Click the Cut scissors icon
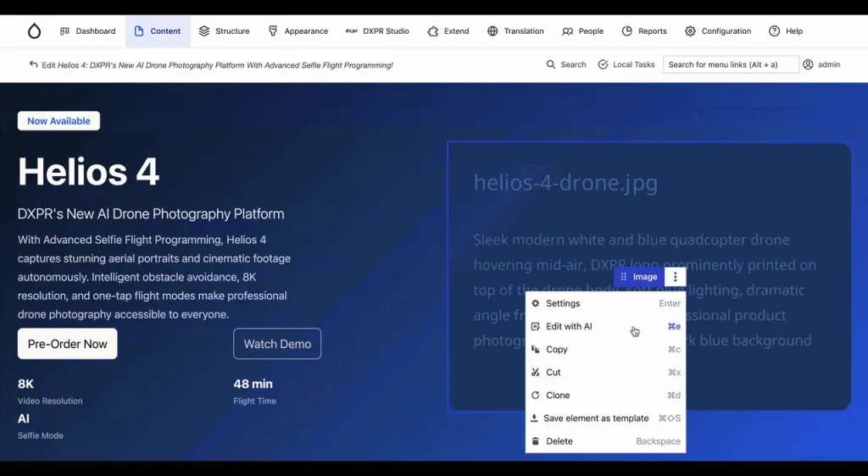This screenshot has width=868, height=476. click(x=536, y=372)
